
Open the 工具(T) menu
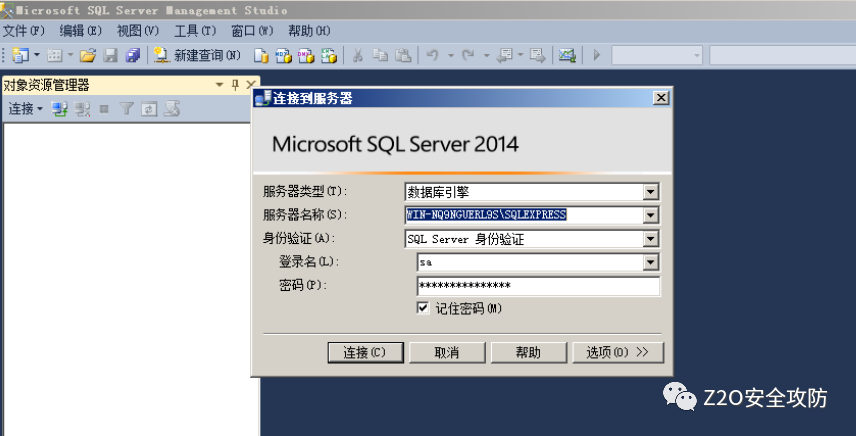click(195, 31)
